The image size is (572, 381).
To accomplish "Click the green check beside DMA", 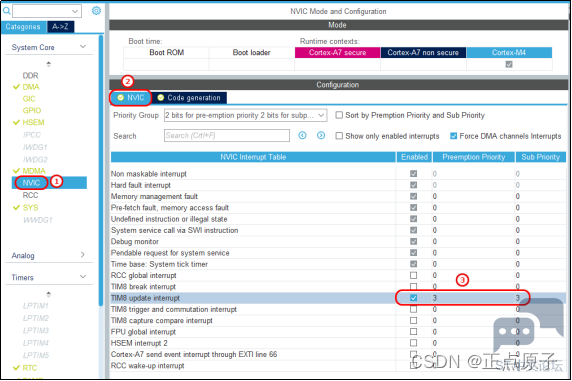I will 16,87.
